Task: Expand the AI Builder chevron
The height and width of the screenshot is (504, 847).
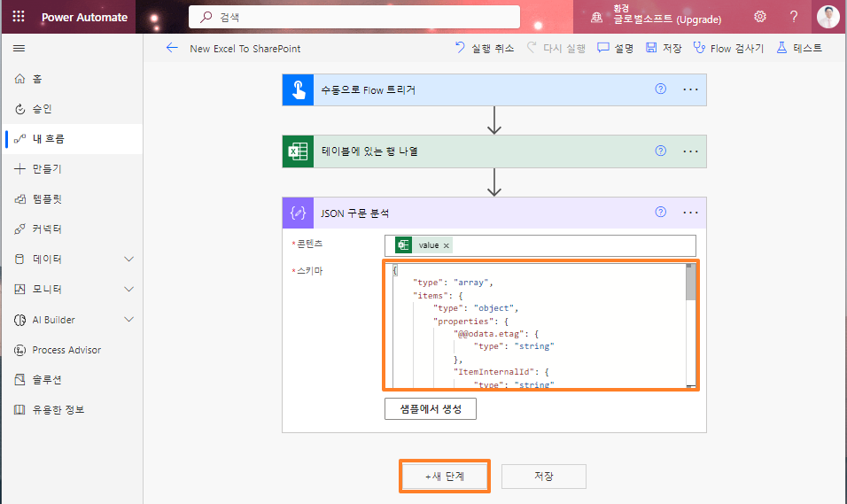Action: pos(129,320)
